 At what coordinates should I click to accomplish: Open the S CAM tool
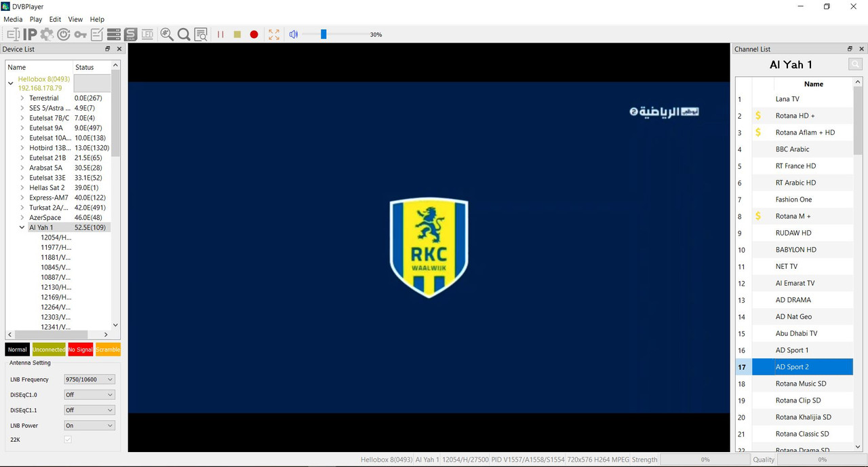click(130, 34)
